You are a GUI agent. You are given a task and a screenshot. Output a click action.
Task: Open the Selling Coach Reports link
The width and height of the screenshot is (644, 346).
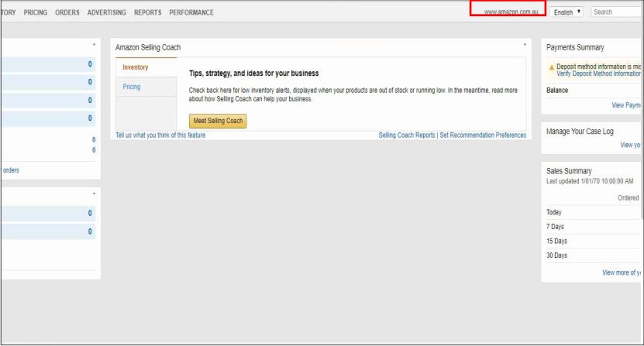tap(407, 135)
